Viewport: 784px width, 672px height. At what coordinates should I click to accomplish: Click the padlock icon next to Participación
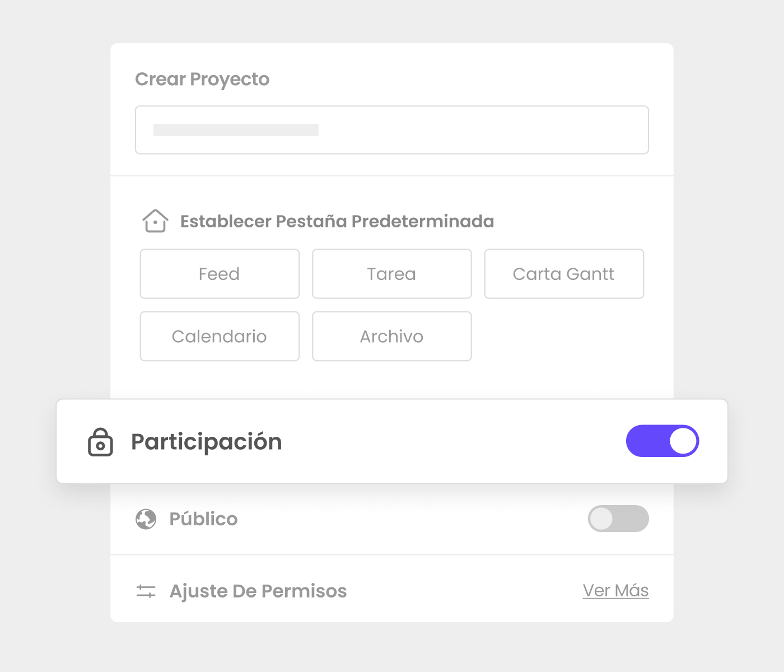tap(101, 442)
